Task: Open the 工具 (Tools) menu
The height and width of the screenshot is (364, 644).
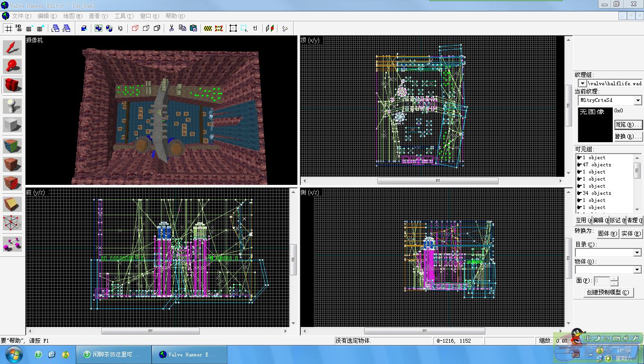Action: [124, 16]
